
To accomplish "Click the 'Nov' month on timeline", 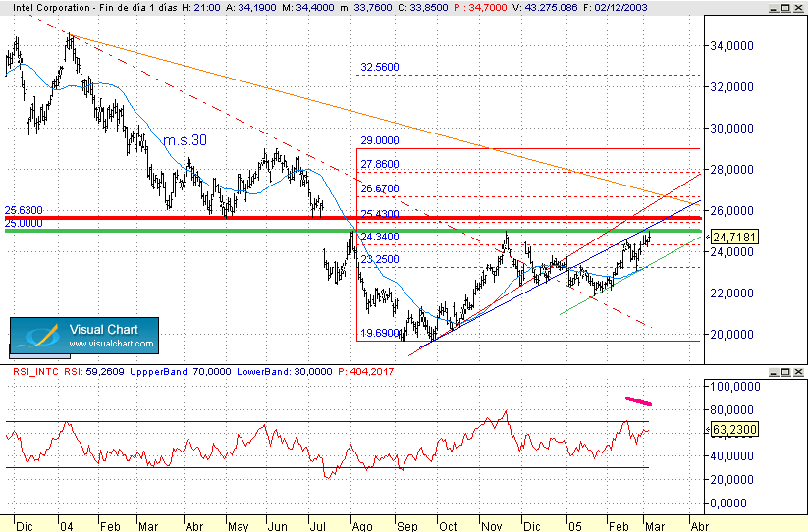I will pos(492,526).
